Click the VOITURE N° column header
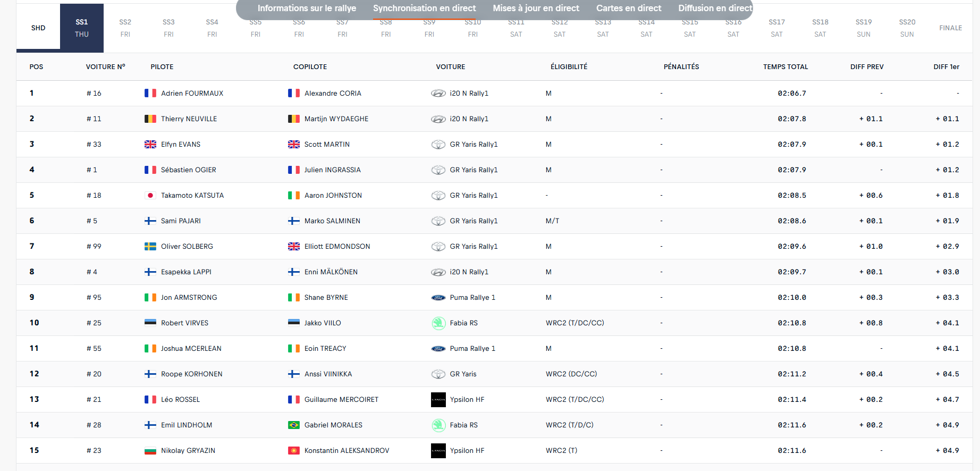 coord(106,67)
